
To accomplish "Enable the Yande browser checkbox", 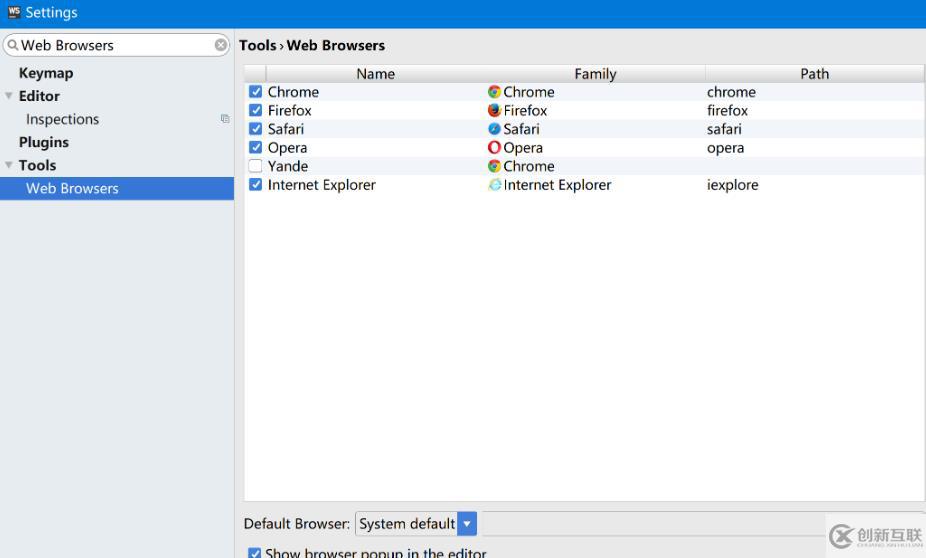I will pyautogui.click(x=255, y=166).
